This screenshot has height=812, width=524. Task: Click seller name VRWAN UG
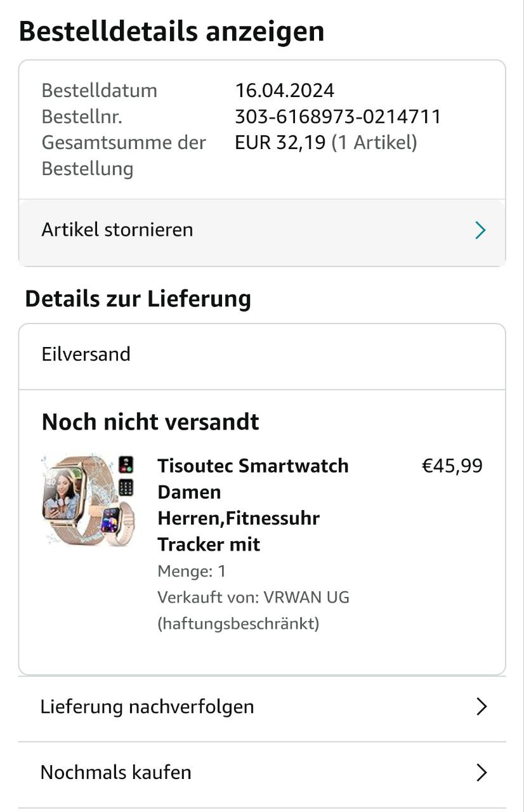[x=306, y=598]
